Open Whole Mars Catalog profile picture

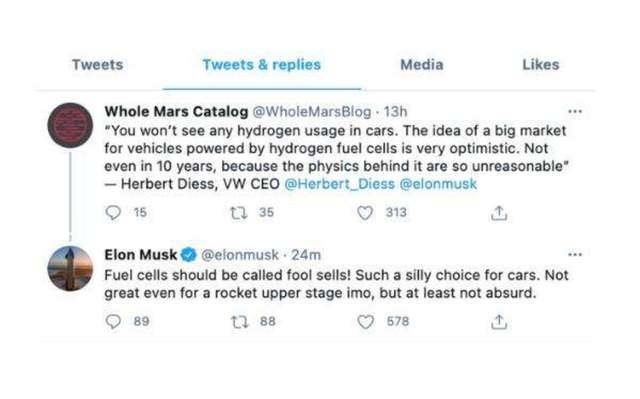[x=70, y=125]
